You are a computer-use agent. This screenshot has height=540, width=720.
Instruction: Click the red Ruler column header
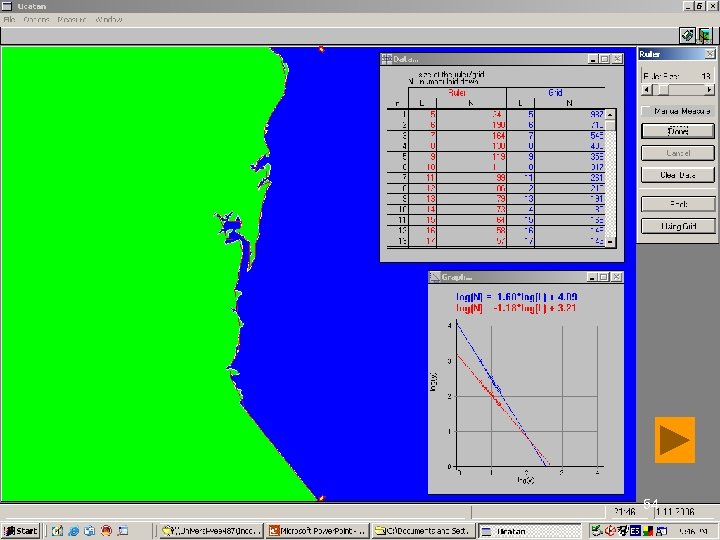457,93
